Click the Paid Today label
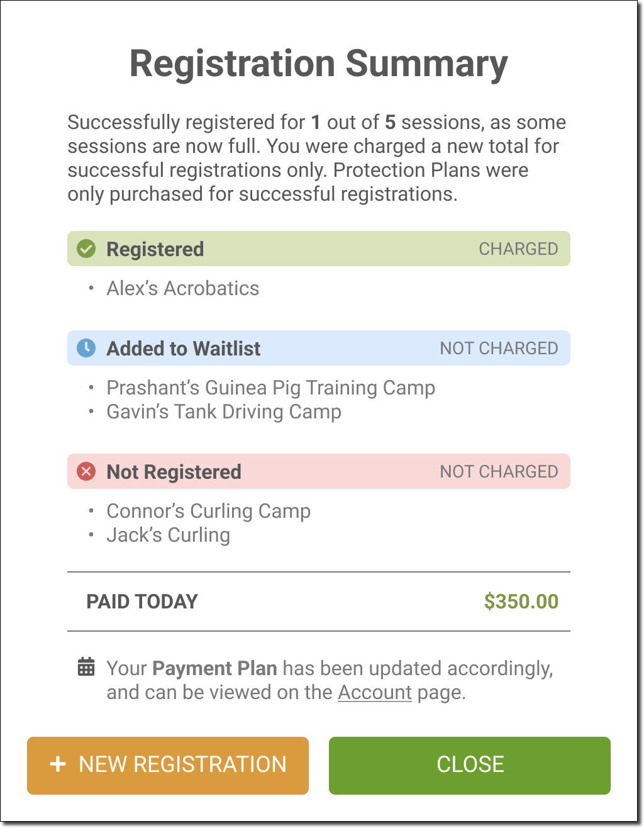The image size is (644, 828). [142, 601]
